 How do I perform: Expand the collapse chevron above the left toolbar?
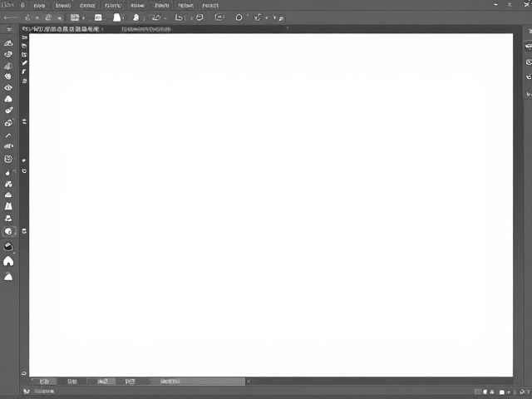coord(9,30)
